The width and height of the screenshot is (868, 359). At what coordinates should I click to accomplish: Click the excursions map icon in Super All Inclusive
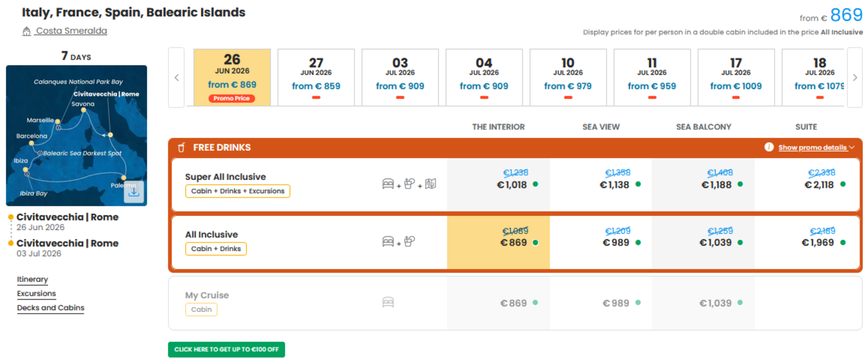tap(430, 184)
